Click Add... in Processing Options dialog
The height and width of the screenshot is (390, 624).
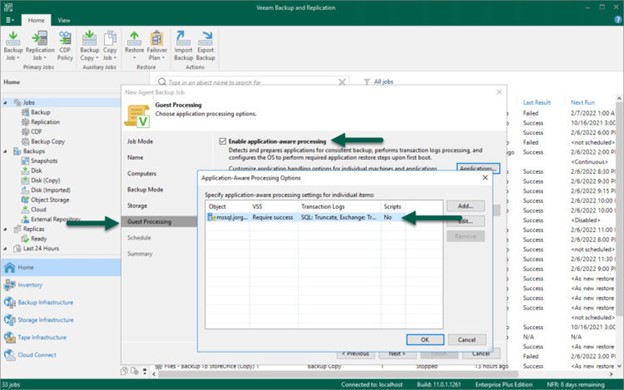coord(466,206)
